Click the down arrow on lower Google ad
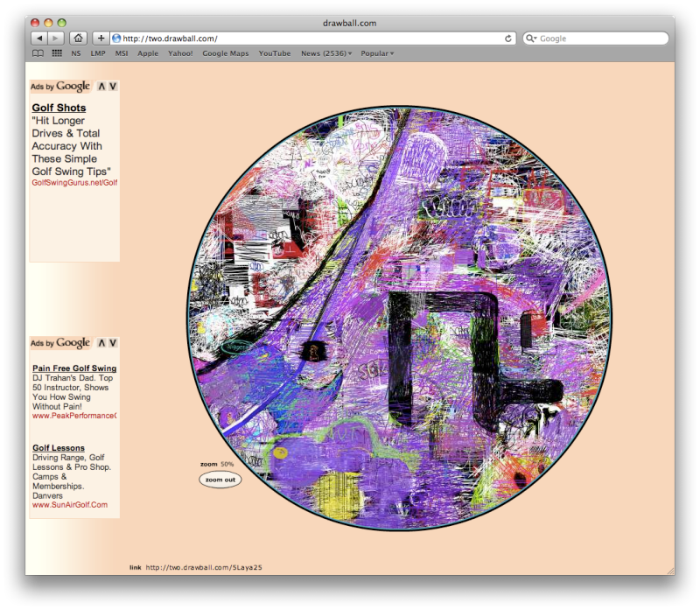This screenshot has height=610, width=700. click(x=113, y=343)
